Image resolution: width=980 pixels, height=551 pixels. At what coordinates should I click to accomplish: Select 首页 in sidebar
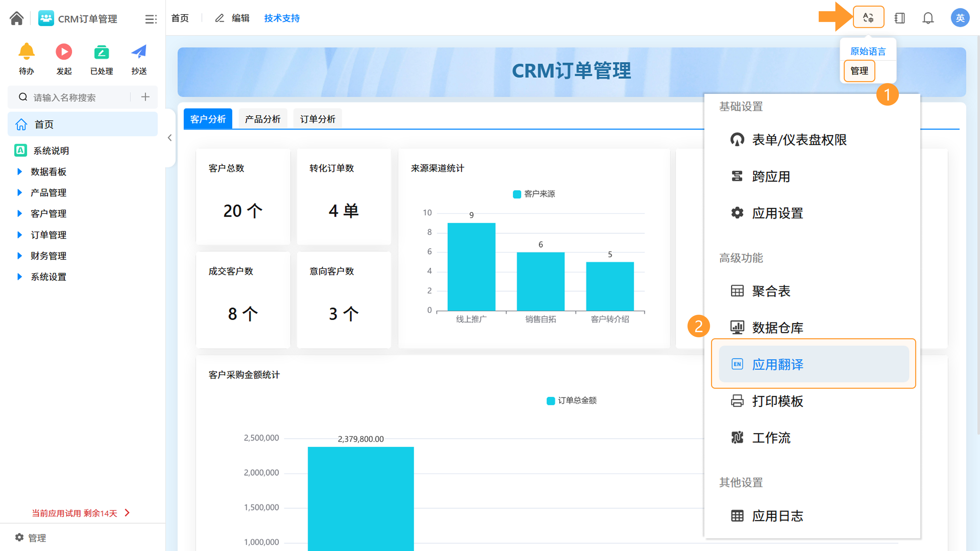(x=82, y=124)
